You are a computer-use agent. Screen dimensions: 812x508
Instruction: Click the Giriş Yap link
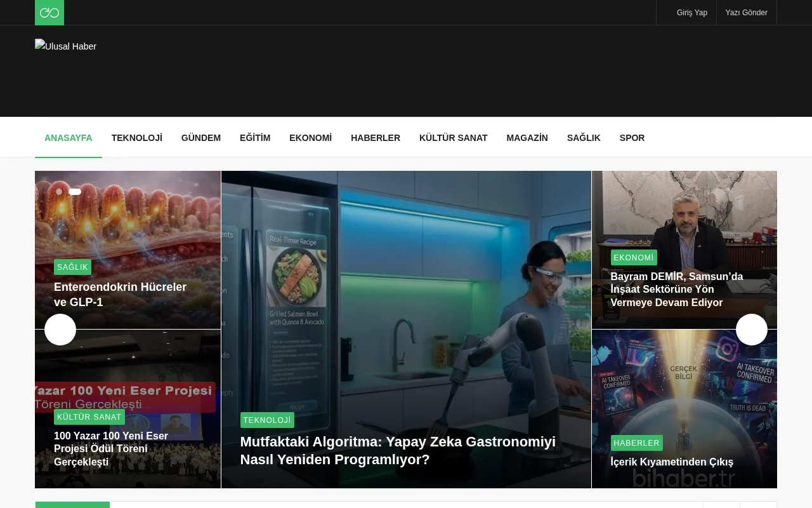(692, 12)
